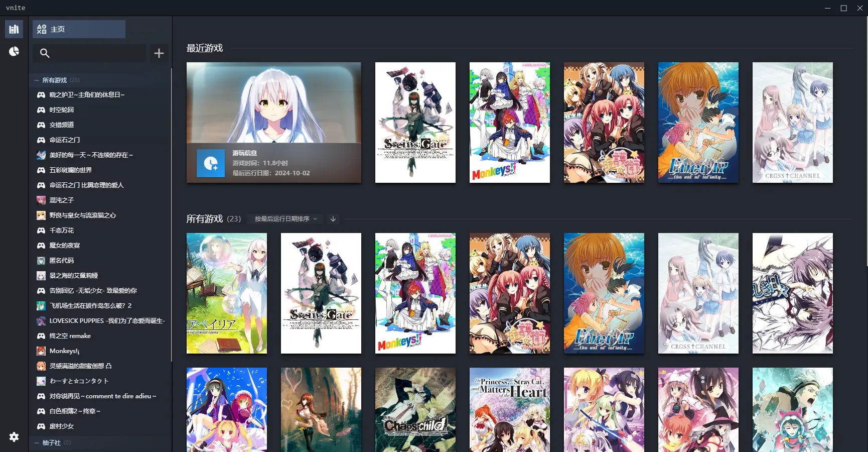The height and width of the screenshot is (452, 868).
Task: Select 五彩斑斓的世界 in the sidebar
Action: [x=100, y=170]
